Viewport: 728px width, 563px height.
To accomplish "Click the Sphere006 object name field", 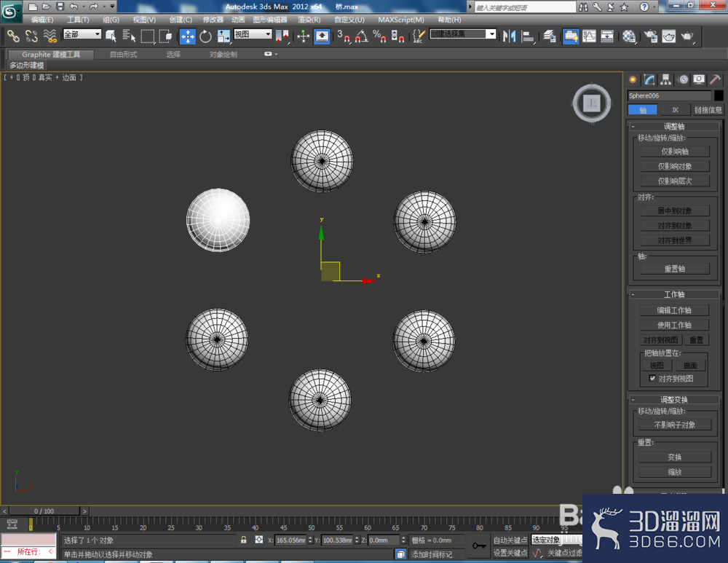I will [669, 95].
